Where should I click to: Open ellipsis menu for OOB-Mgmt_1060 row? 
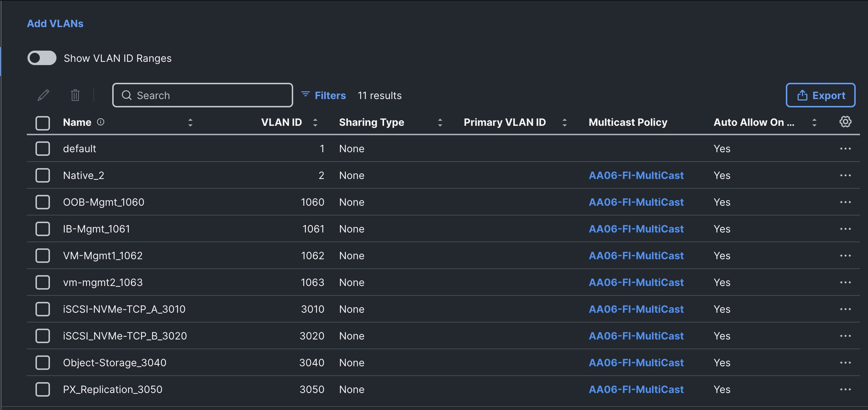[845, 202]
